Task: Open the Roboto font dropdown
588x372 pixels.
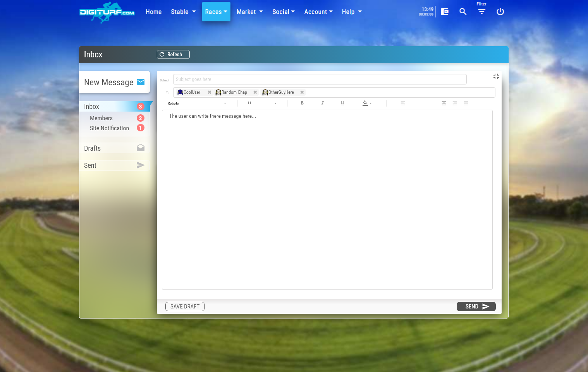Action: point(197,103)
